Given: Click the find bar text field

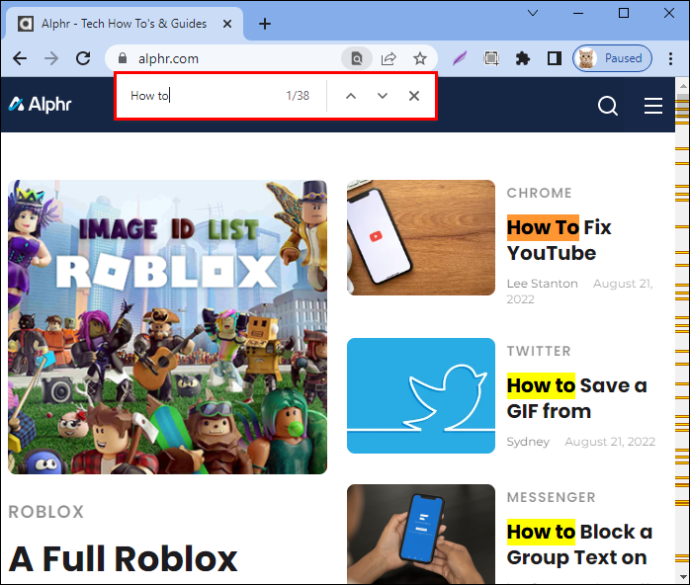Looking at the screenshot, I should point(202,96).
